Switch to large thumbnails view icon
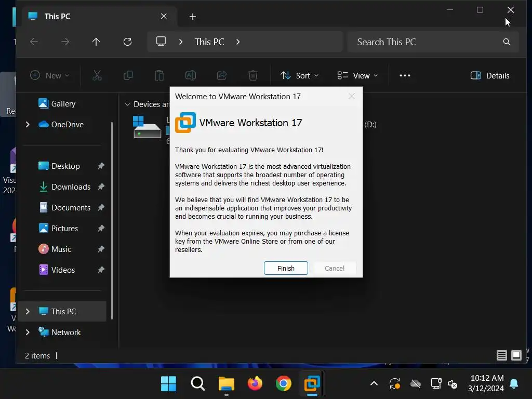Image resolution: width=532 pixels, height=399 pixels. point(516,355)
